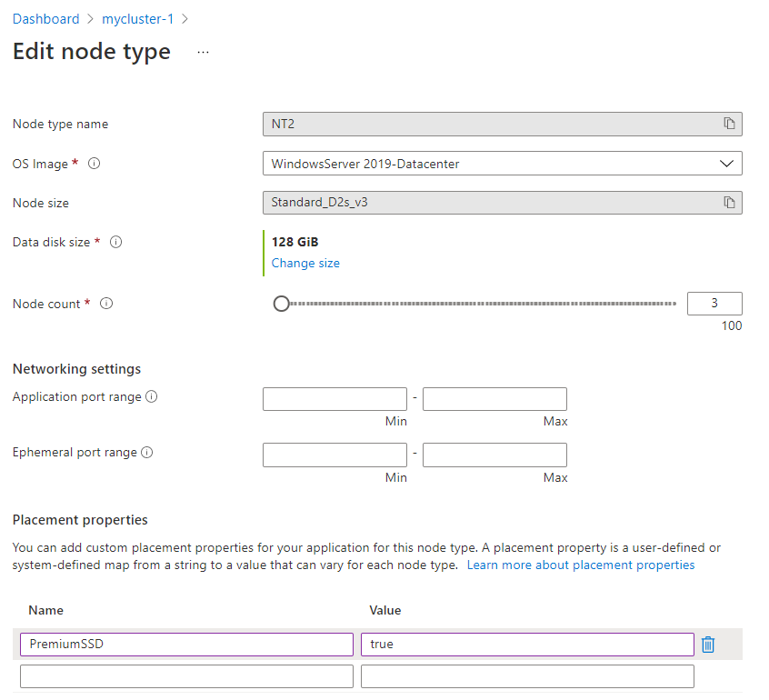Click Ephemeral port range Max field
Screen dimensions: 769x700
[494, 455]
